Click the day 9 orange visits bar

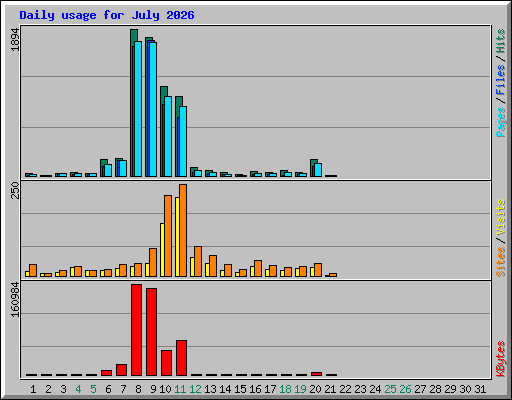(153, 262)
